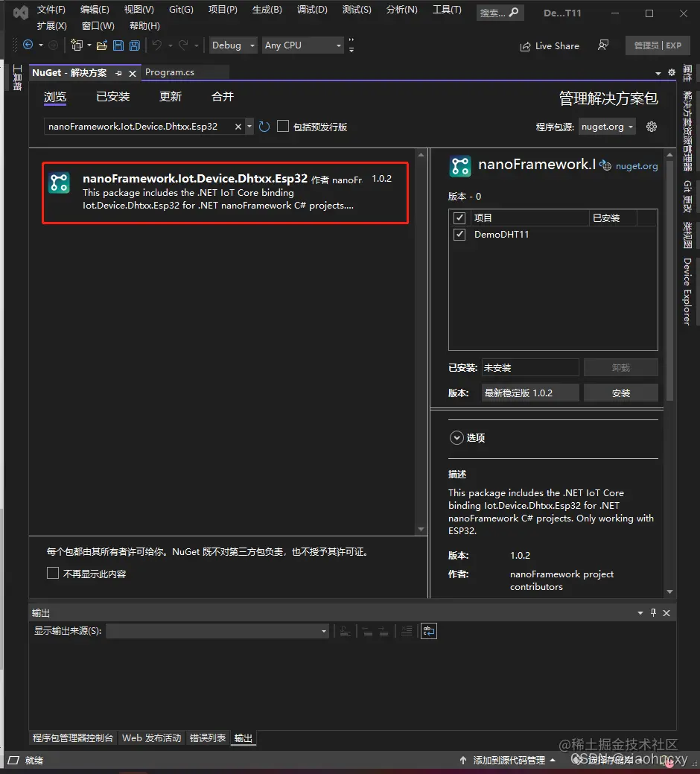The width and height of the screenshot is (700, 774).
Task: Toggle word wrap in Output panel
Action: [x=429, y=631]
